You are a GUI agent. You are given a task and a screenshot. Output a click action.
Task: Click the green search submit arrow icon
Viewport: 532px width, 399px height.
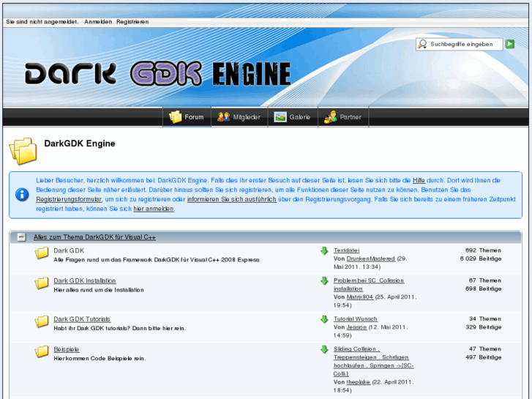[509, 44]
